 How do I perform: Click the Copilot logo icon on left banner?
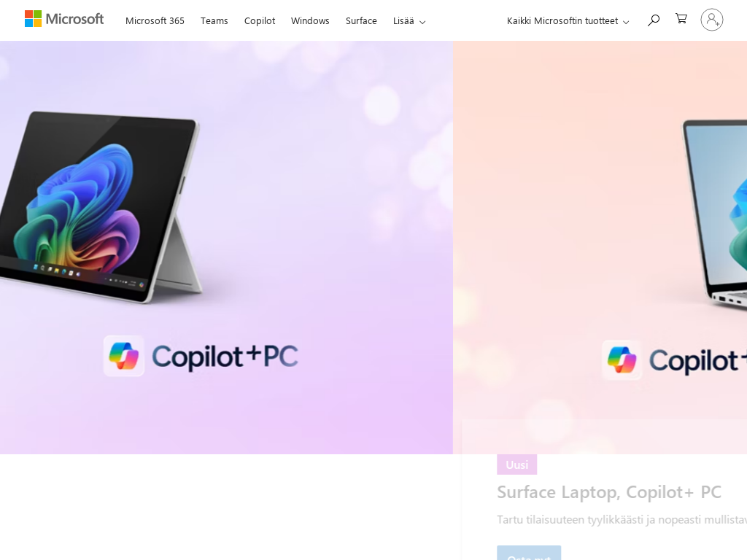[x=124, y=356]
